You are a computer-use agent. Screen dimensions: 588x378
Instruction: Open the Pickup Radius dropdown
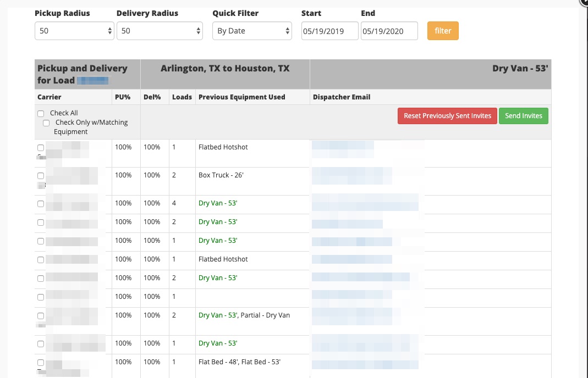point(74,31)
